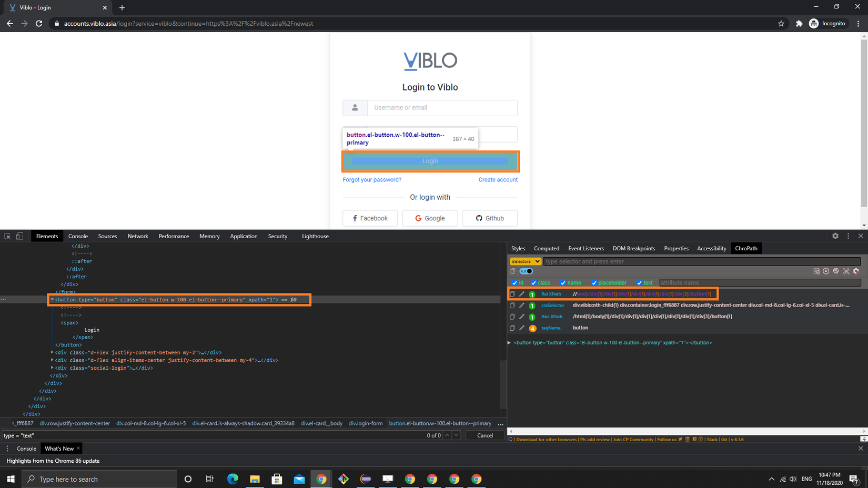Go to next search result arrow
The height and width of the screenshot is (488, 868).
click(457, 435)
